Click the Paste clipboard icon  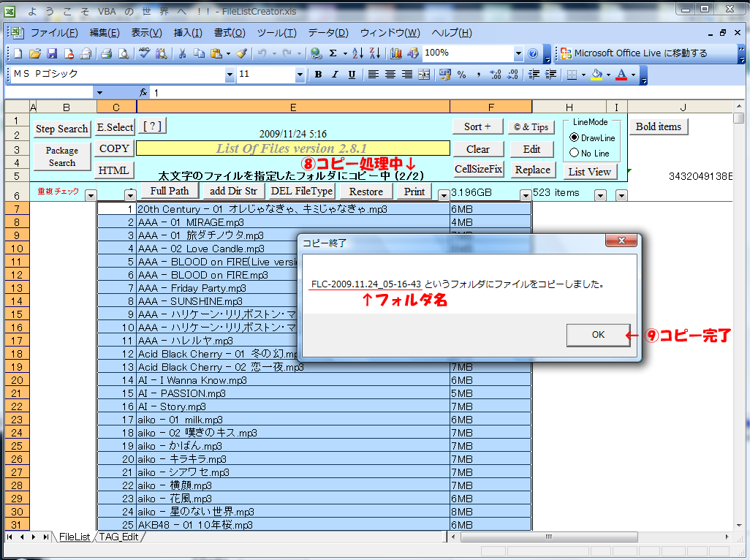pos(216,53)
